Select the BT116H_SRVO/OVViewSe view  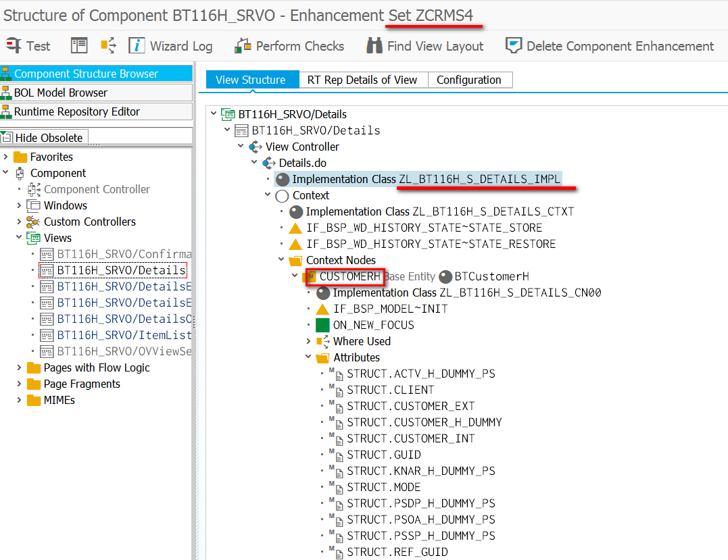click(124, 351)
